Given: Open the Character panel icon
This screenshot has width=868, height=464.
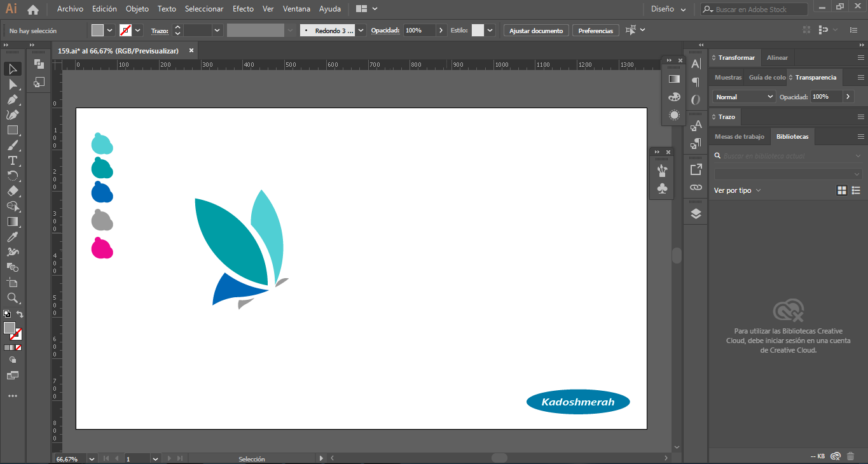Looking at the screenshot, I should coord(696,64).
